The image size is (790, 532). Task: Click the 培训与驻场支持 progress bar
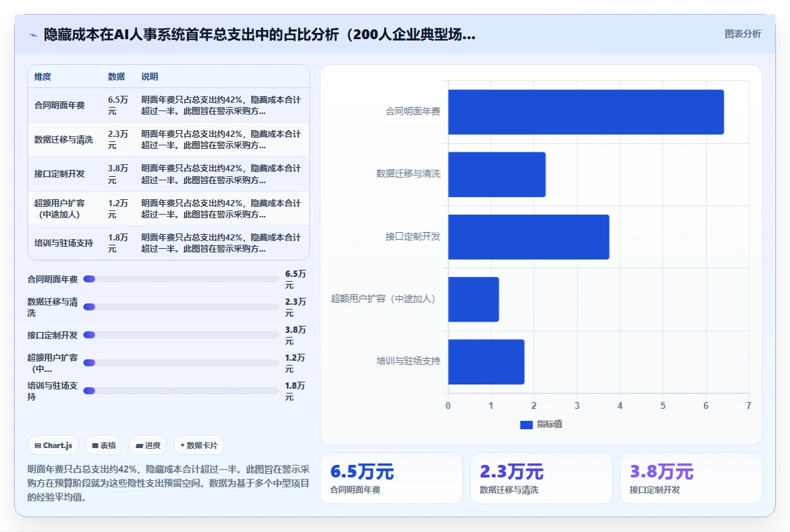[x=181, y=391]
